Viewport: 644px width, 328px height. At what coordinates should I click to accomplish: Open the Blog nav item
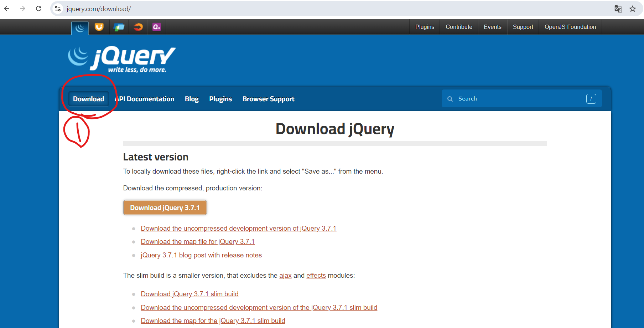point(192,99)
